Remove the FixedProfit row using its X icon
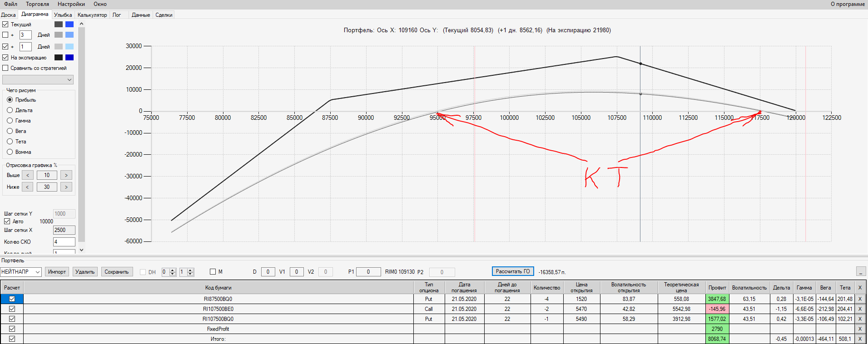868x344 pixels. coord(859,329)
